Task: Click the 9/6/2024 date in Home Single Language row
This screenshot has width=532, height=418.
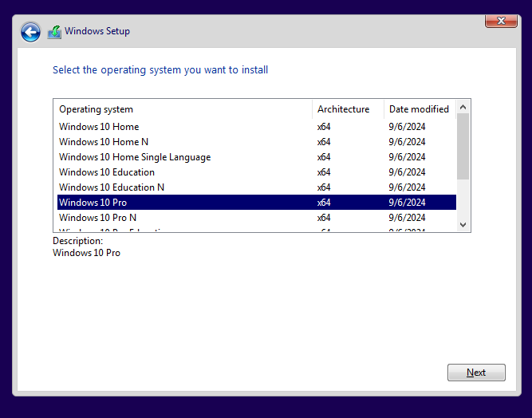Action: (x=407, y=157)
